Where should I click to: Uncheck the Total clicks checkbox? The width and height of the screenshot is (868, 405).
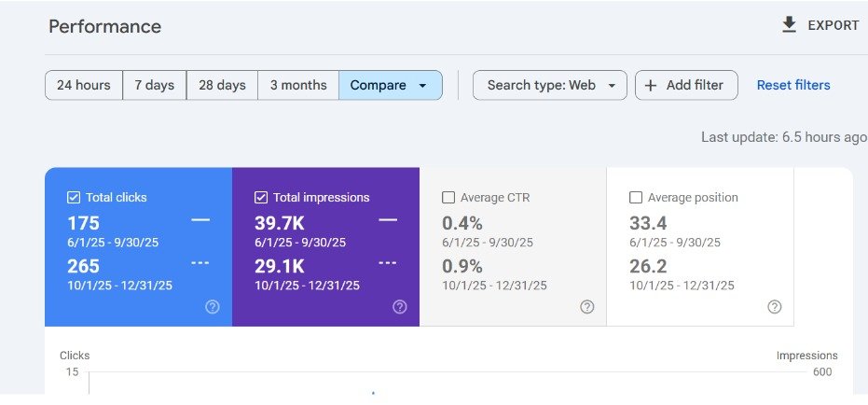tap(74, 198)
